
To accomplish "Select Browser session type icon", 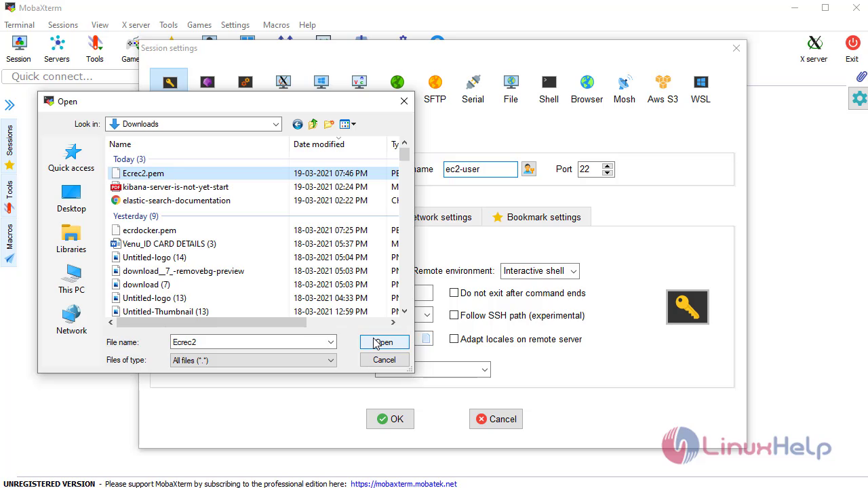I will coord(587,89).
